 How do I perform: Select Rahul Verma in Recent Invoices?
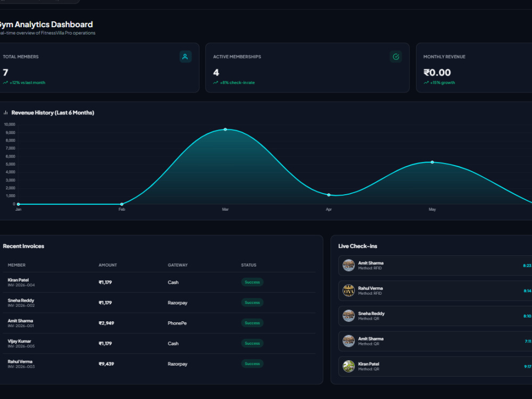tap(20, 361)
